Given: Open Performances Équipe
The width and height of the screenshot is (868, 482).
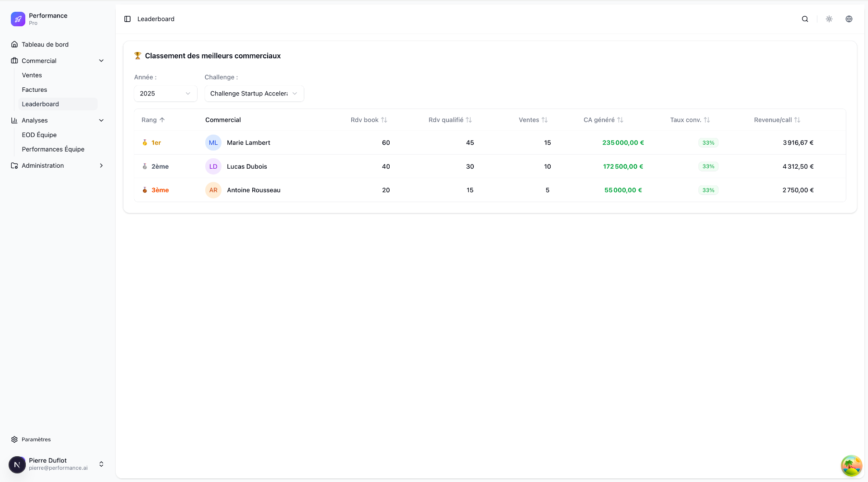Looking at the screenshot, I should coord(53,149).
